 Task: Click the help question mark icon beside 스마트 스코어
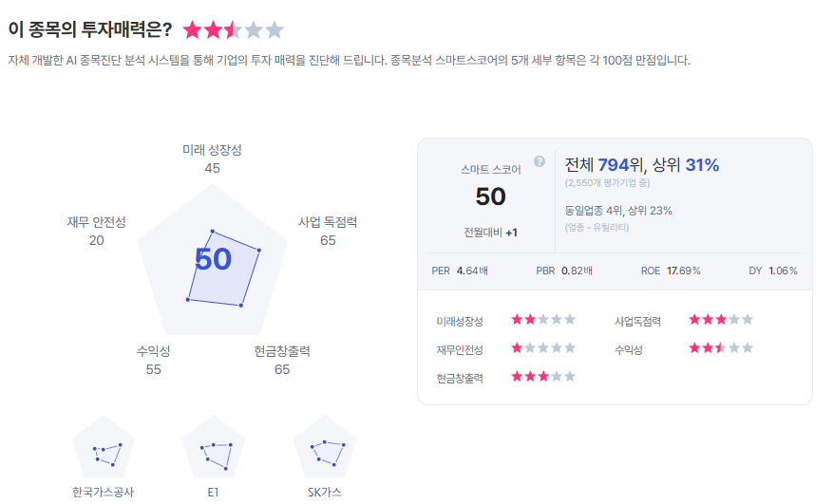coord(540,161)
